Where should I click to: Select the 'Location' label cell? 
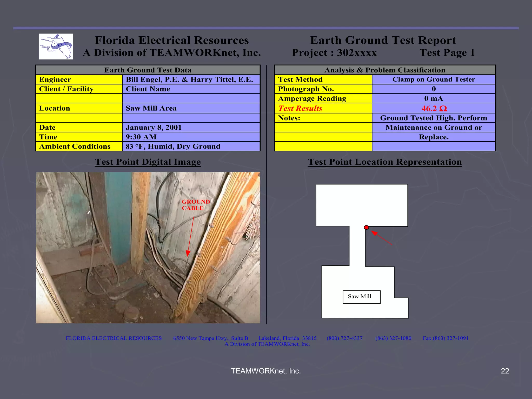[79, 108]
